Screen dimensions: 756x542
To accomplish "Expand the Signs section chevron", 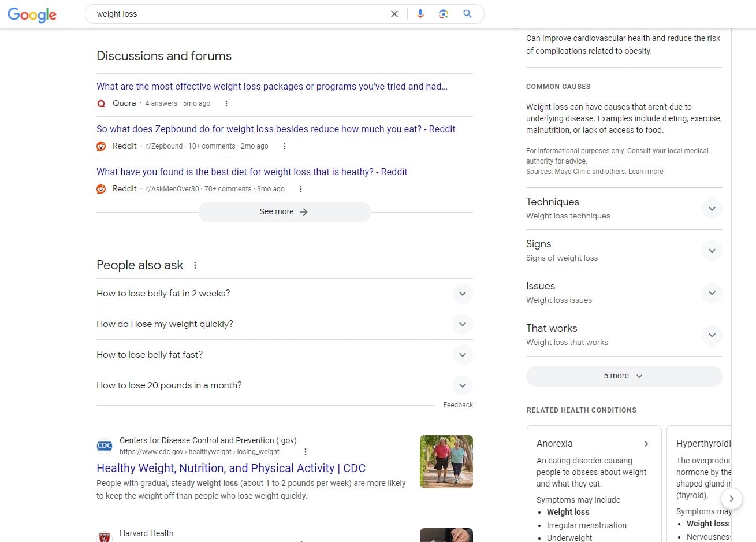I will click(x=712, y=251).
